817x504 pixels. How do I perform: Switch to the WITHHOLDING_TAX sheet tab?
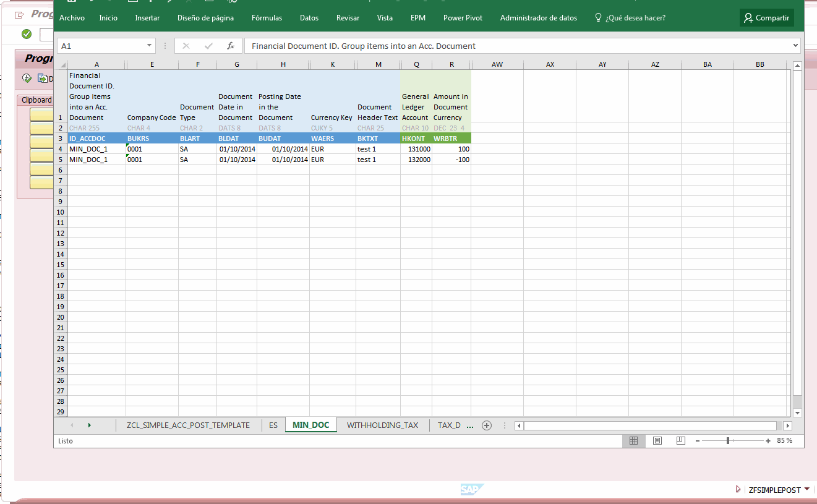tap(383, 425)
